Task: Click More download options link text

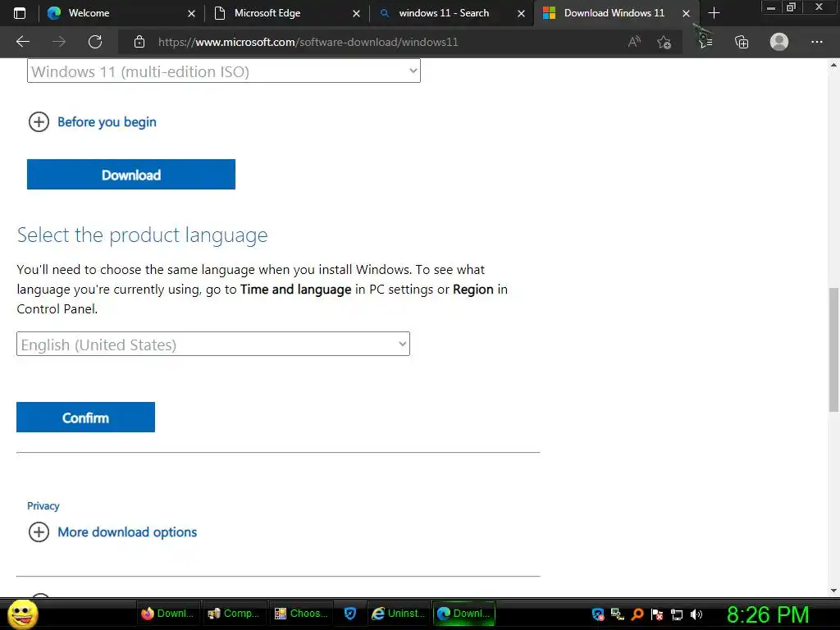Action: point(127,532)
